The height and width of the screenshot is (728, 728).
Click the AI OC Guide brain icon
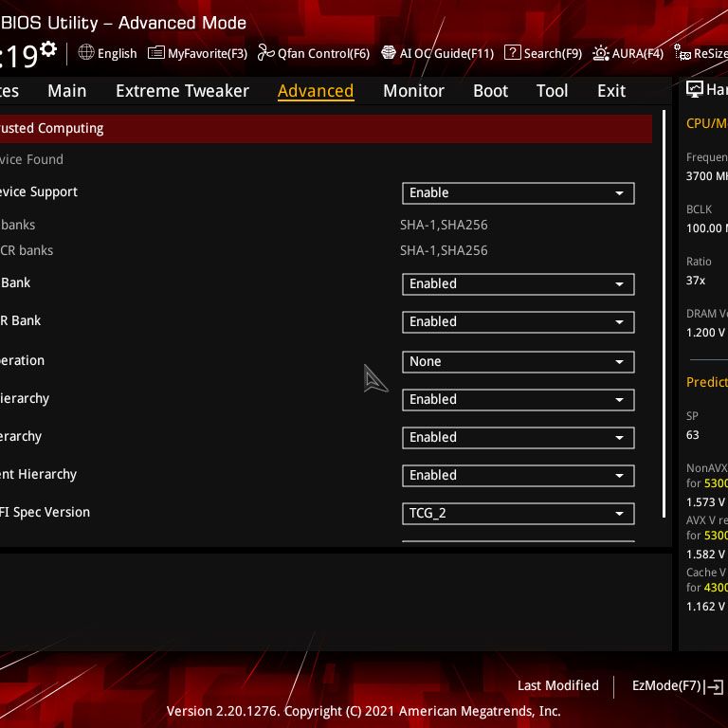tap(388, 52)
